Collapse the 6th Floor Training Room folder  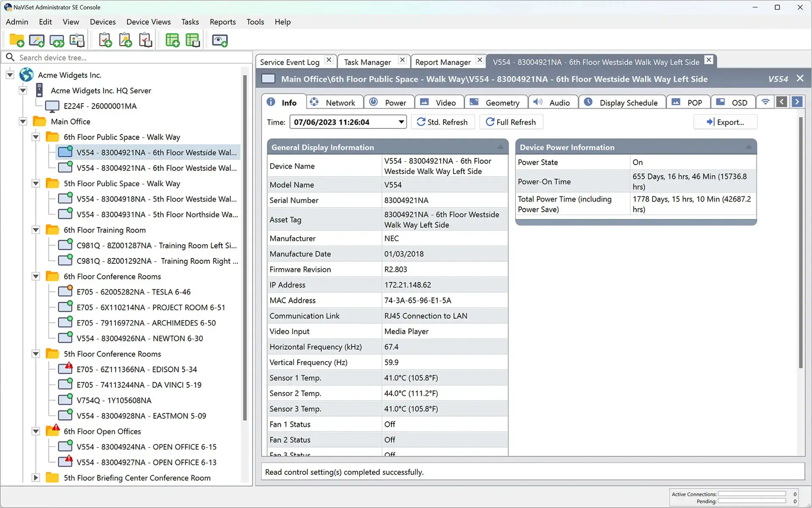pyautogui.click(x=36, y=230)
